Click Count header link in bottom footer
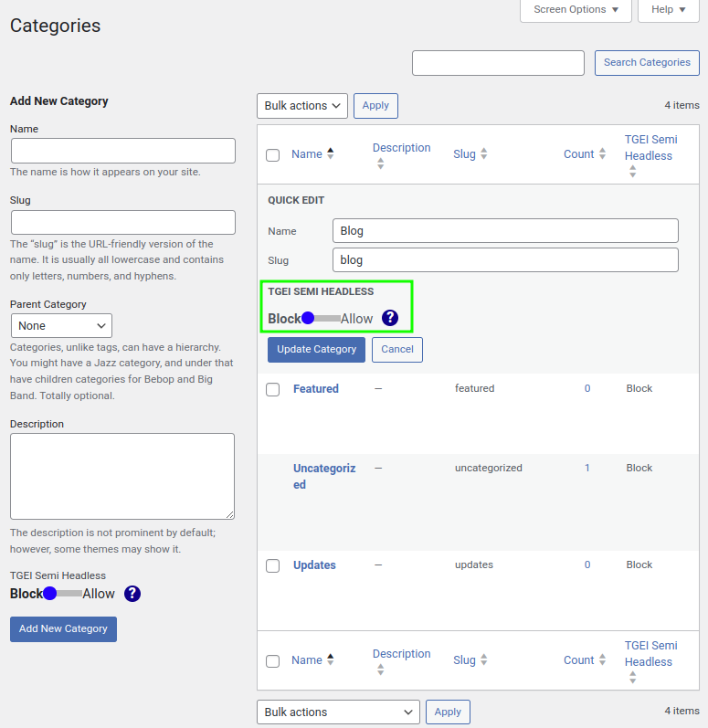Viewport: 708px width, 728px height. point(579,660)
